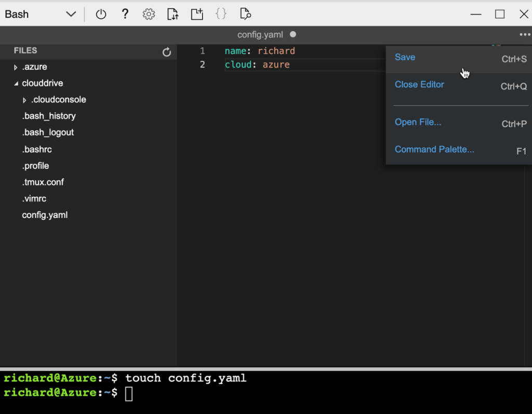Image resolution: width=532 pixels, height=414 pixels.
Task: Collapse the clouddrive folder
Action: pos(16,84)
